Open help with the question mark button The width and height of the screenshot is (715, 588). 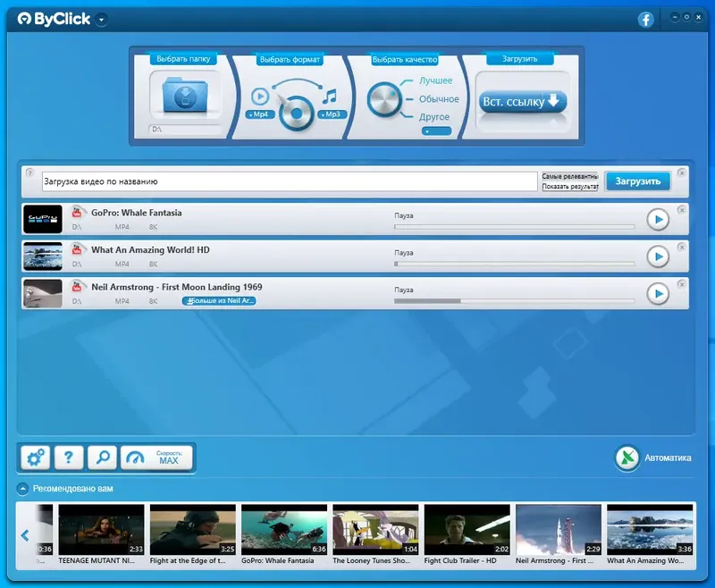(x=69, y=458)
